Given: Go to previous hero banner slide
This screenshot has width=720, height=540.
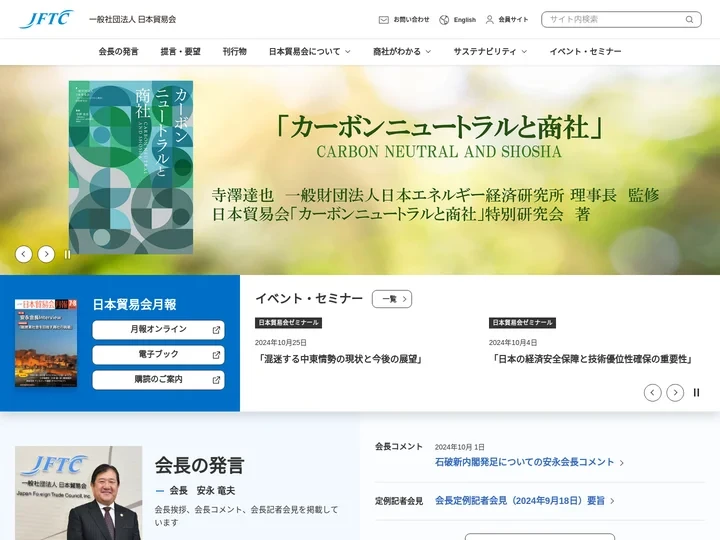Looking at the screenshot, I should [23, 254].
